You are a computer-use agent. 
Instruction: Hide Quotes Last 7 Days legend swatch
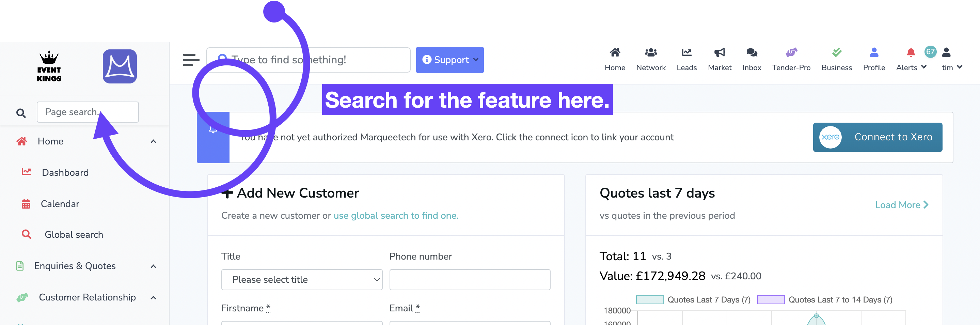(649, 299)
